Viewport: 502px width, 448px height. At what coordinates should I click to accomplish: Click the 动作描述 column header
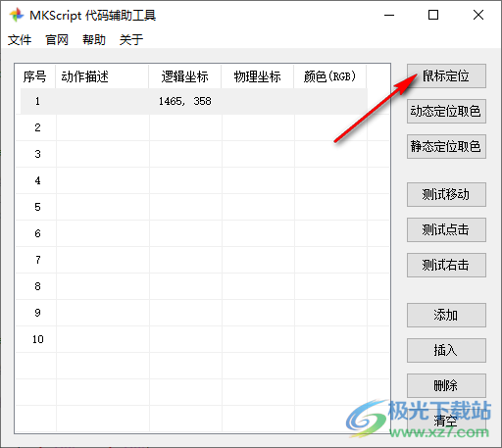point(102,76)
